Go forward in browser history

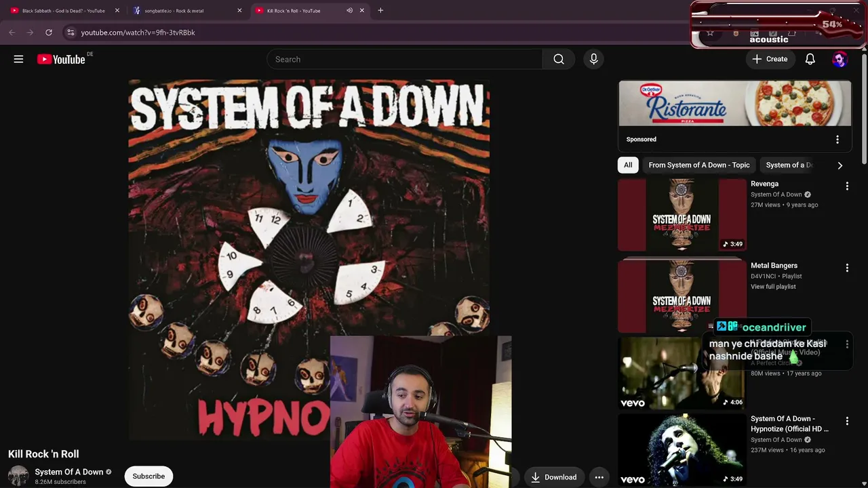pyautogui.click(x=30, y=33)
